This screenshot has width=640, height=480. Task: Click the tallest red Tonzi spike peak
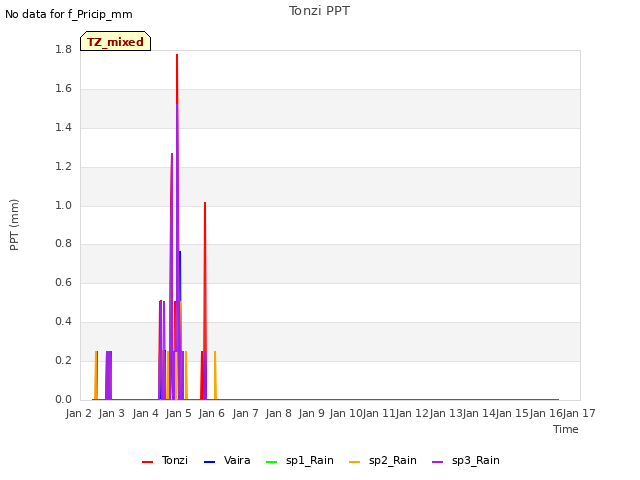(x=177, y=55)
